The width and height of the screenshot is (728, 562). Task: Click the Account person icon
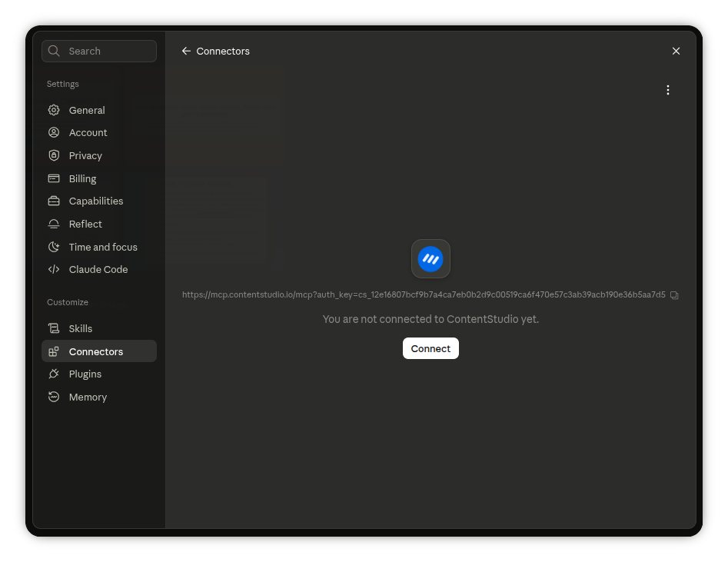[x=54, y=133]
